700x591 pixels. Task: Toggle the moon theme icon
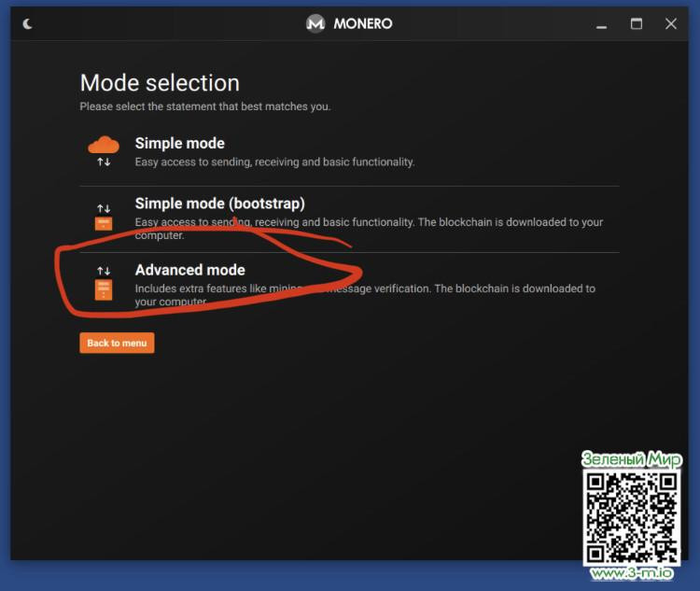tap(27, 24)
